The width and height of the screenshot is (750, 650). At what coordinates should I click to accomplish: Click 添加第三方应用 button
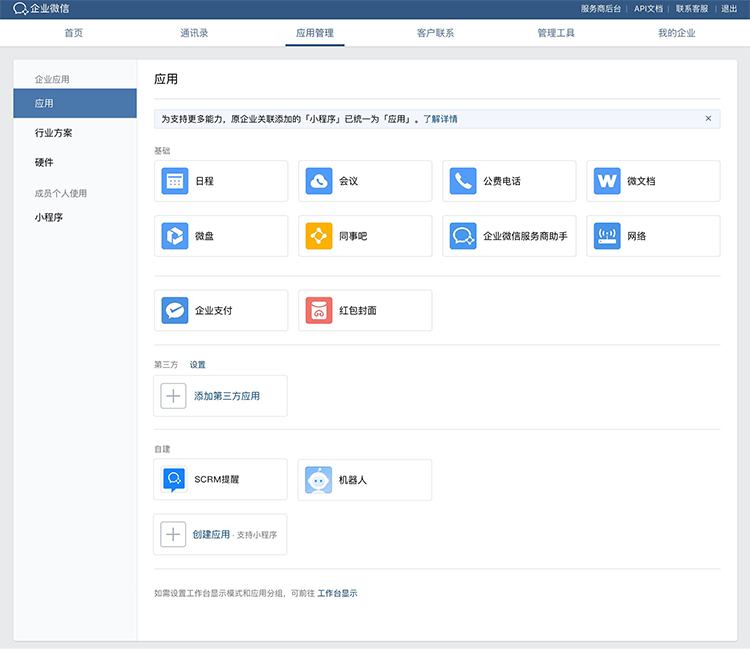(226, 396)
